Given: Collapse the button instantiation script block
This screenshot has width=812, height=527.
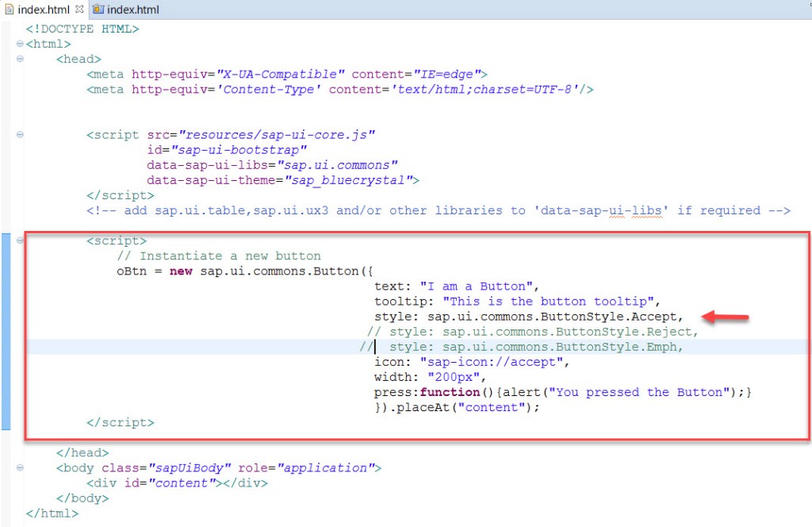Looking at the screenshot, I should pyautogui.click(x=18, y=240).
